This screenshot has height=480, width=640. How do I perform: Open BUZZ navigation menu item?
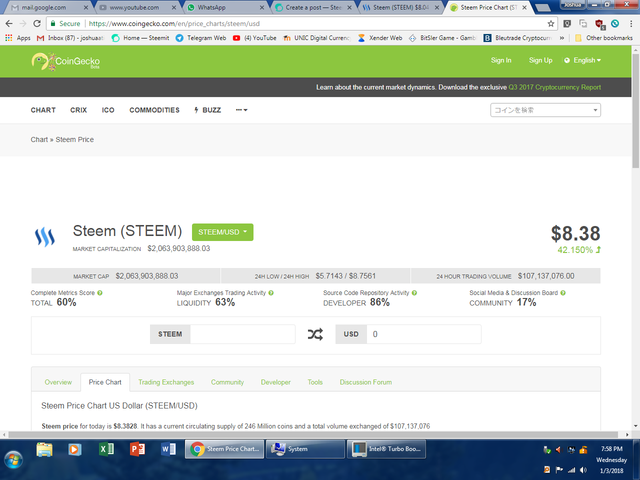point(207,110)
